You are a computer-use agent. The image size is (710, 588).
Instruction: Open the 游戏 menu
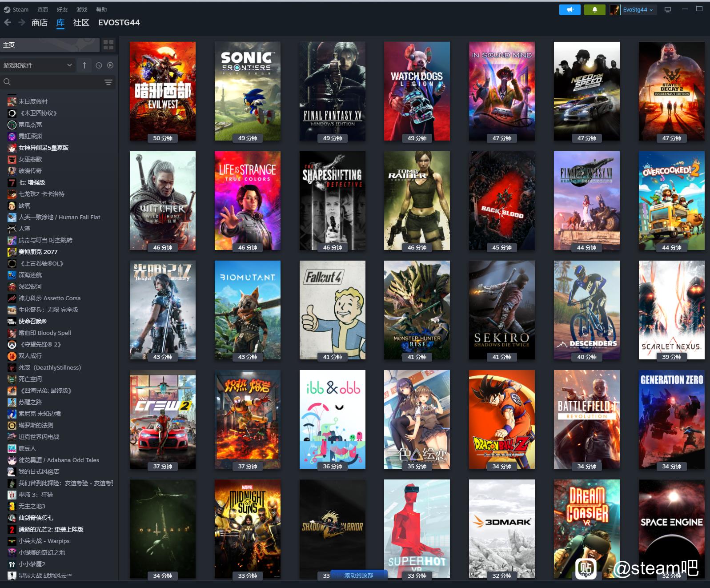[x=82, y=9]
